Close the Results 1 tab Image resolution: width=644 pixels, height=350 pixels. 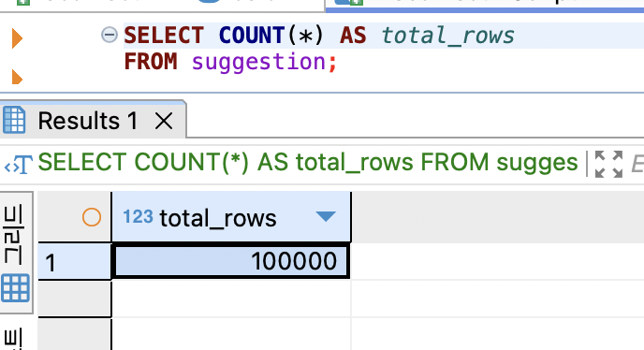(x=164, y=121)
